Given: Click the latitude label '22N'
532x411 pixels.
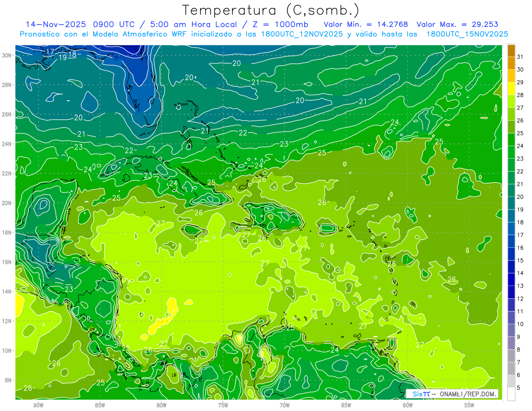Looking at the screenshot, I should pos(7,173).
